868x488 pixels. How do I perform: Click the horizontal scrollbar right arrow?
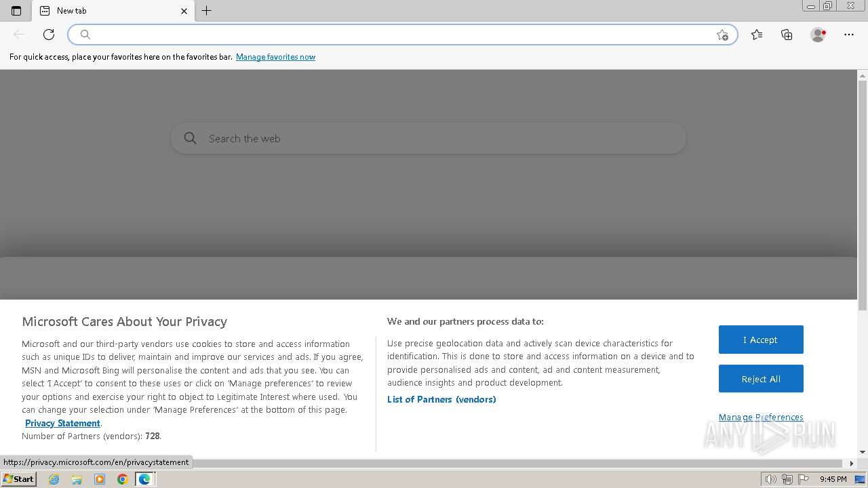tap(852, 464)
